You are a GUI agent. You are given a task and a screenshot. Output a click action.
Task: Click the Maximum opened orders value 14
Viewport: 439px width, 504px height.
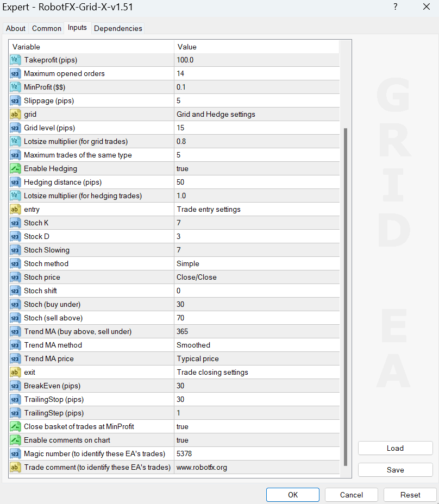[256, 74]
